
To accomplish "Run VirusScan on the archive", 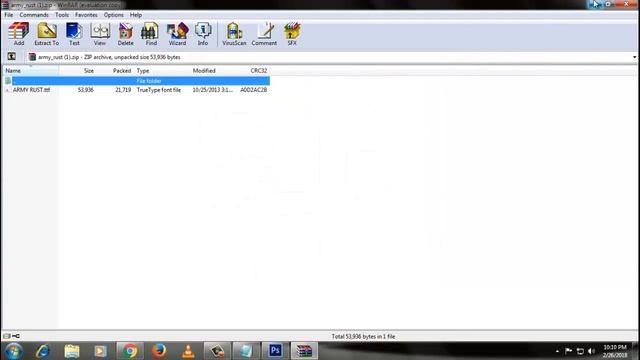I will 234,34.
